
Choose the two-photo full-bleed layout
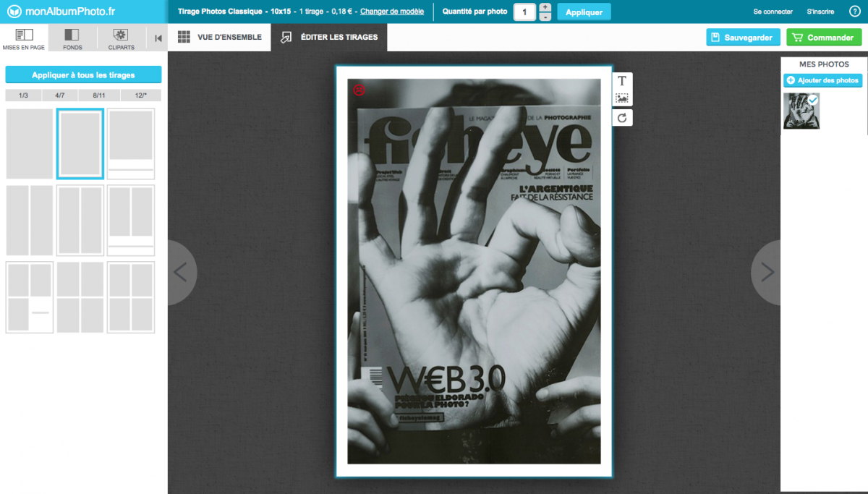30,221
